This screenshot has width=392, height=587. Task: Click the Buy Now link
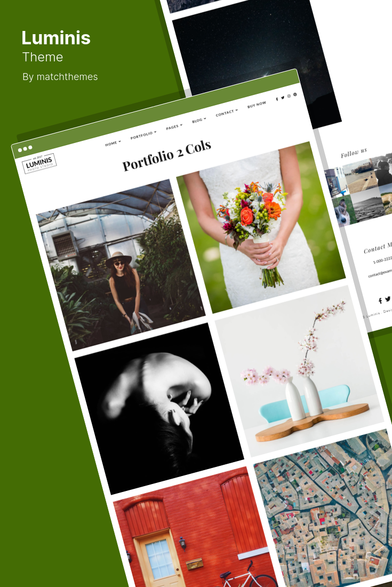tap(257, 105)
